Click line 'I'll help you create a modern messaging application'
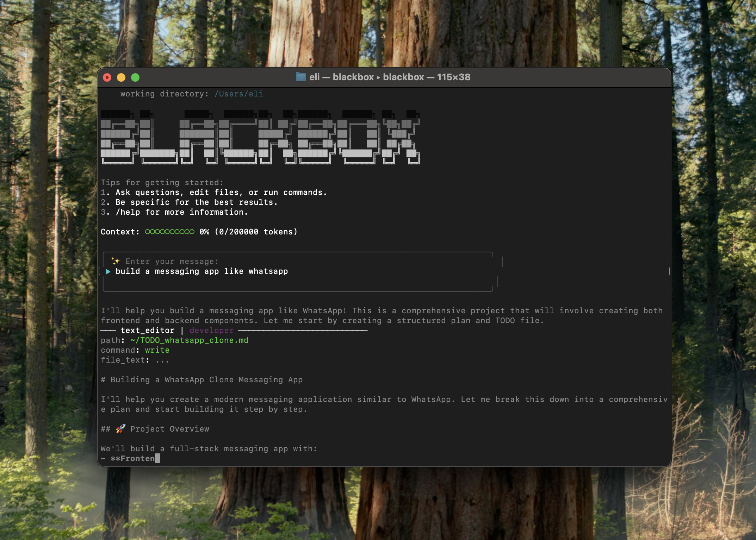Image resolution: width=756 pixels, height=540 pixels. click(x=384, y=400)
